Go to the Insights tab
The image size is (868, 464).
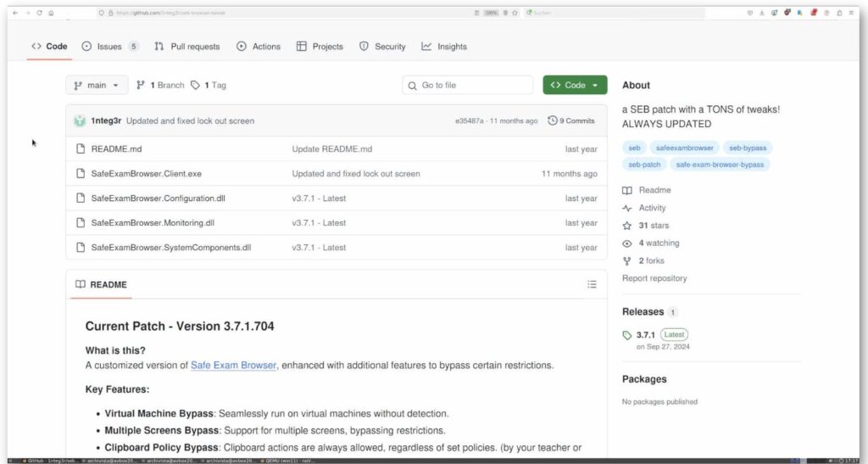(x=444, y=47)
